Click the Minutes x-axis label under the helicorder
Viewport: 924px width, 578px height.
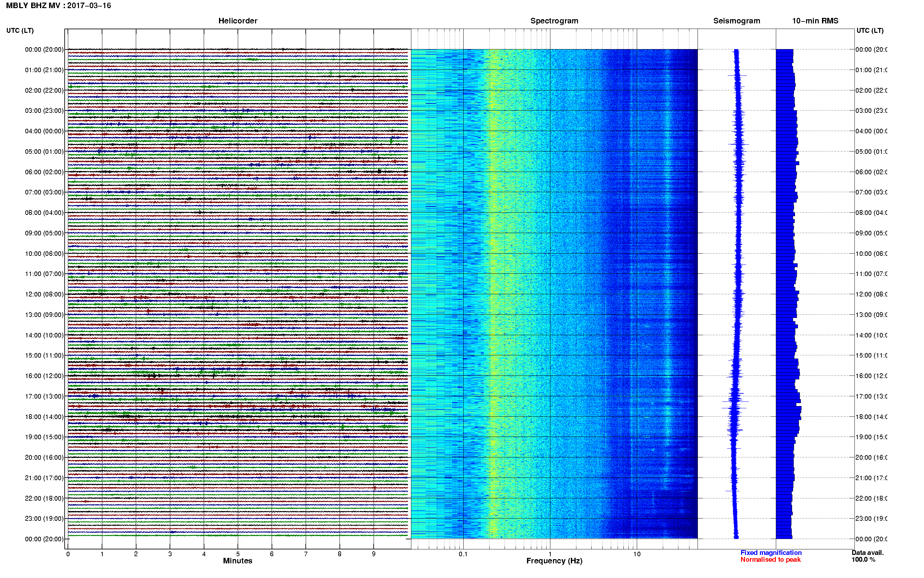click(x=237, y=561)
